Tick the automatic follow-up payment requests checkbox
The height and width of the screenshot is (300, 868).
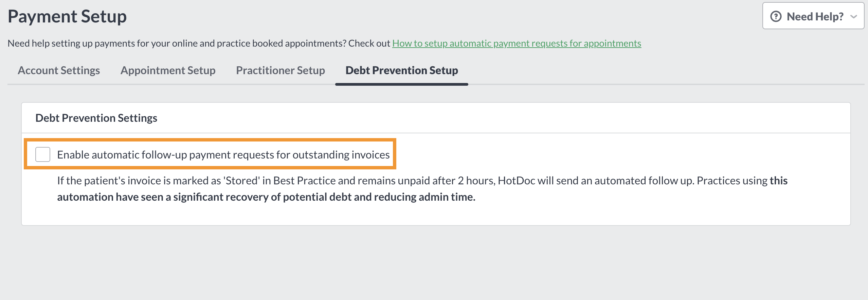43,154
